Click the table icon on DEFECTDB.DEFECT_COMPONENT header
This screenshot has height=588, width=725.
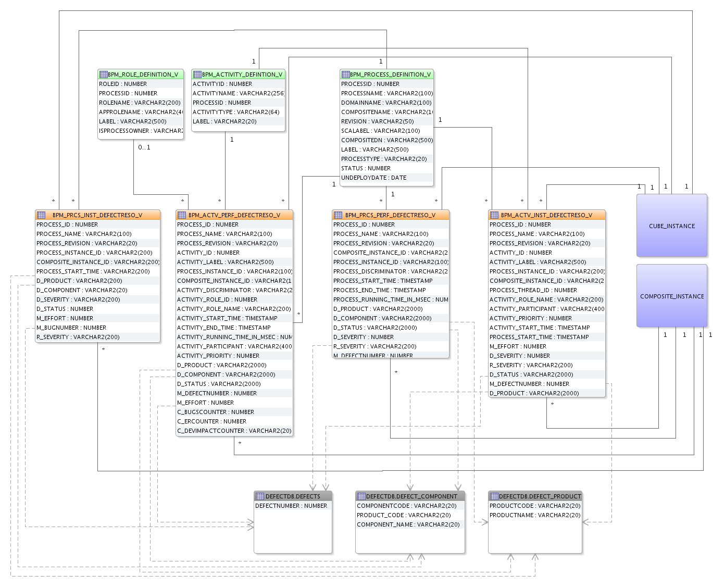click(x=361, y=496)
